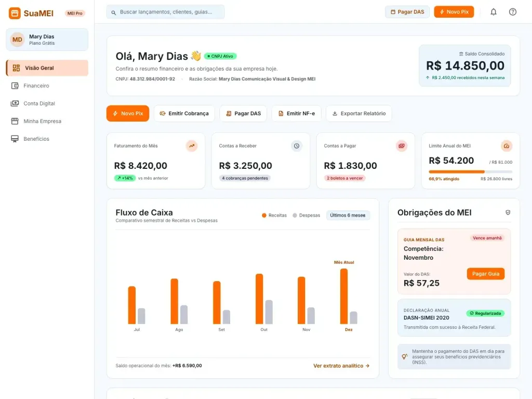Screen dimensions: 532x399
Task: Click the waving hand emoji
Action: tap(196, 56)
